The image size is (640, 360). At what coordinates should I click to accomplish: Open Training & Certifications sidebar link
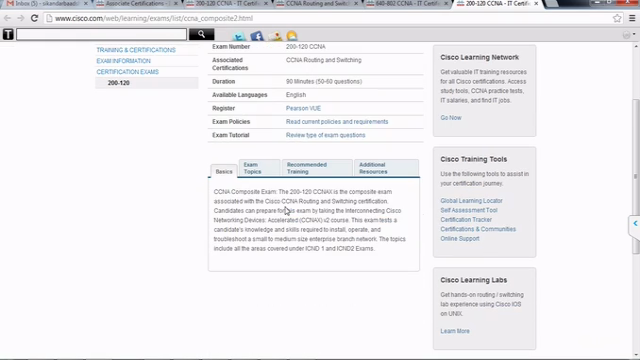[136, 50]
